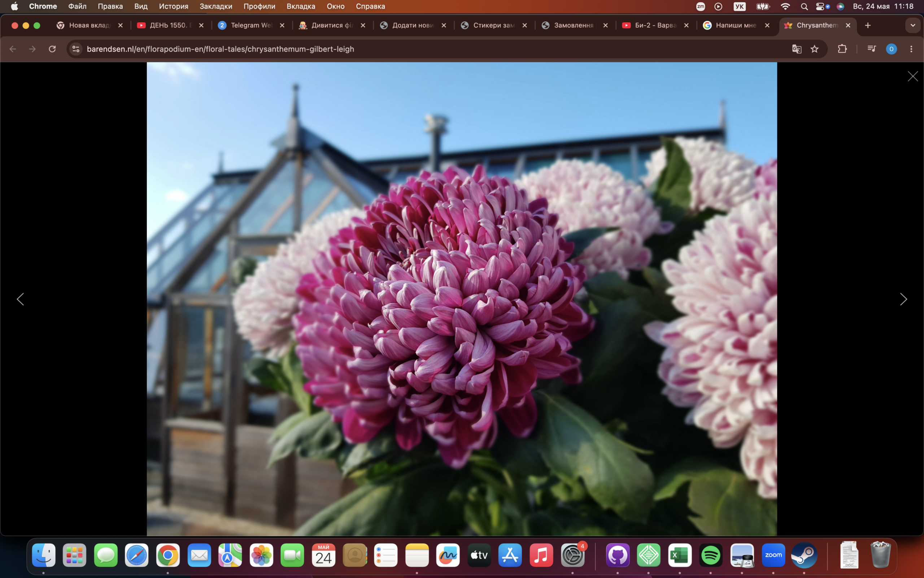
Task: Switch to the Замовлення tab
Action: coord(575,25)
